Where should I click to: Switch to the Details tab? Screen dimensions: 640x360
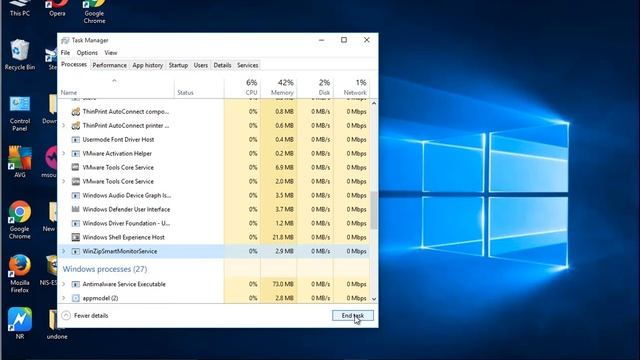tap(222, 65)
